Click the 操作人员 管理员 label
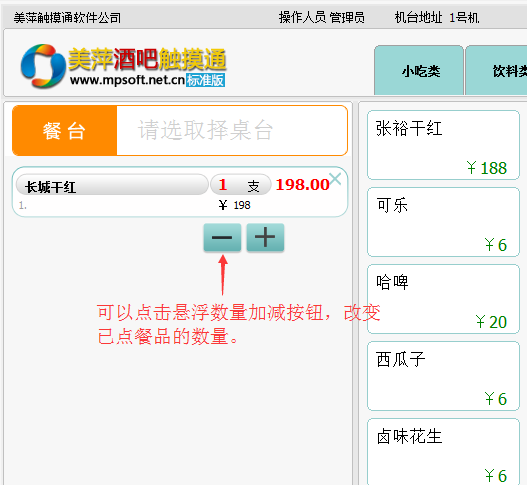 click(322, 17)
